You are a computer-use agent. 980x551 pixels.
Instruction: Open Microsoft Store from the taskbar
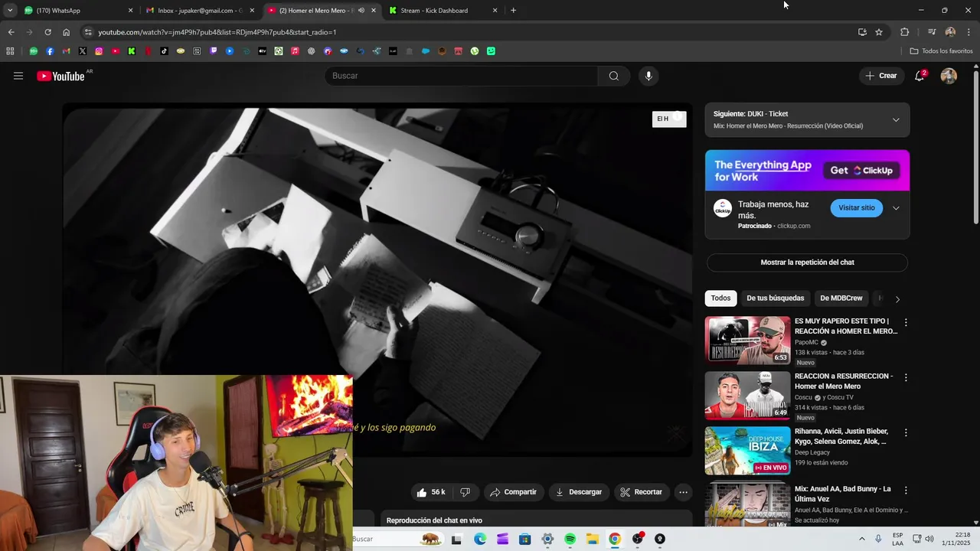click(524, 539)
